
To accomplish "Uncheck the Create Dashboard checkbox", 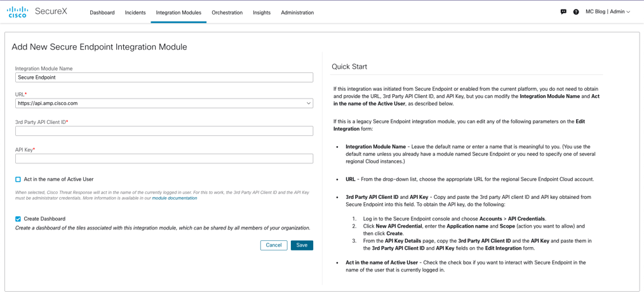I will click(18, 219).
